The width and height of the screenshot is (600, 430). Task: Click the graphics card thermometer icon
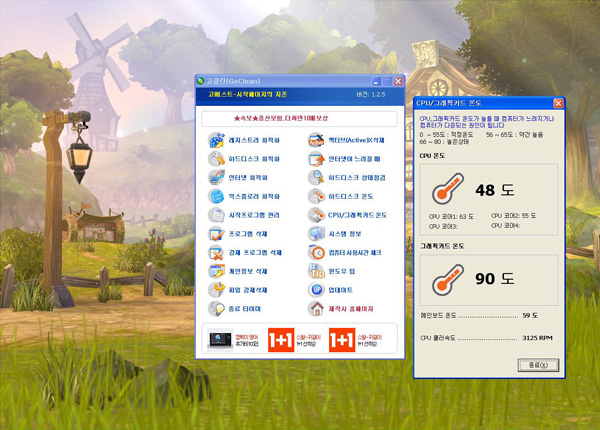[x=448, y=280]
